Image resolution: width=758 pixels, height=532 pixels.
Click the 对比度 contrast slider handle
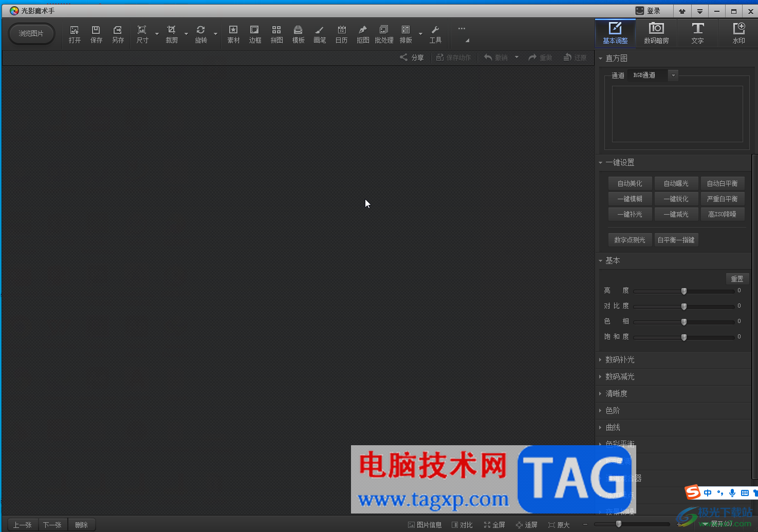tap(684, 307)
